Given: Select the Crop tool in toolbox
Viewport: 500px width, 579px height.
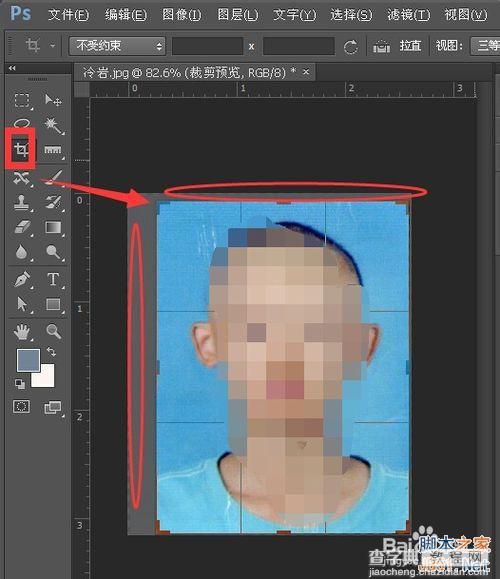Looking at the screenshot, I should coord(21,150).
